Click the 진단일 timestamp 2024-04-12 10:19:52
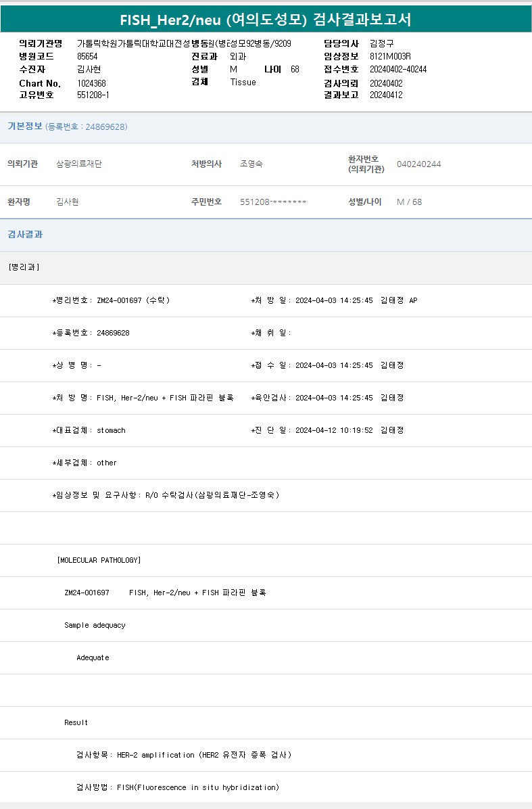This screenshot has width=532, height=809. pos(334,430)
